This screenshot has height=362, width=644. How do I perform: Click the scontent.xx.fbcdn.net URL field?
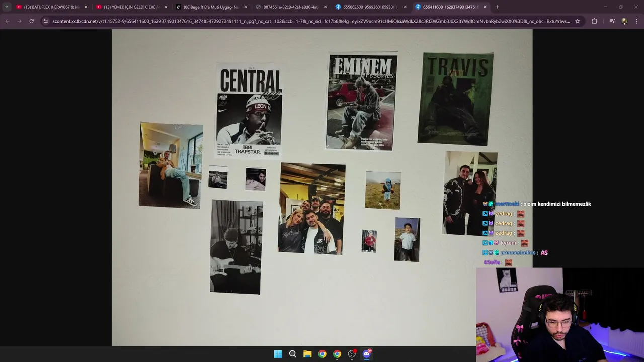[311, 21]
